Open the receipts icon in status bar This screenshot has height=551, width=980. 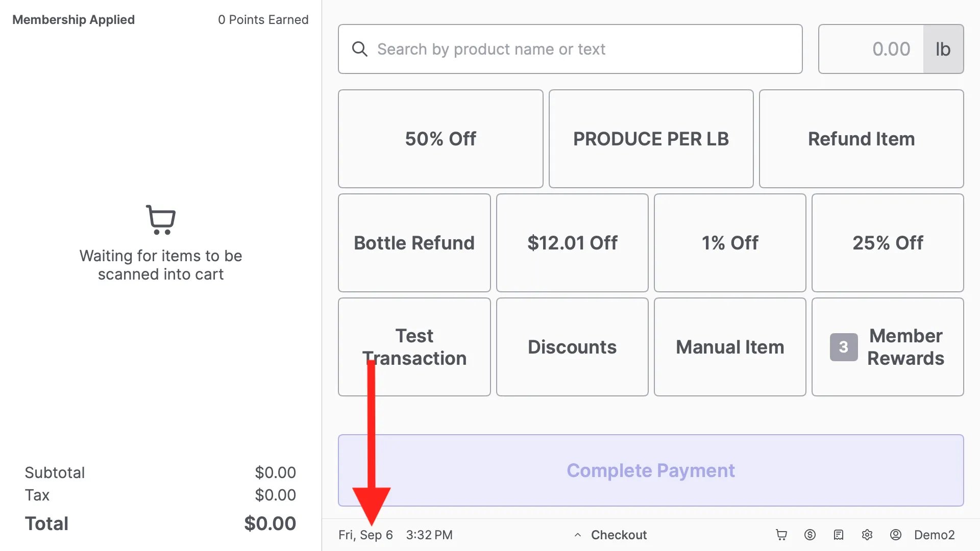click(x=839, y=535)
